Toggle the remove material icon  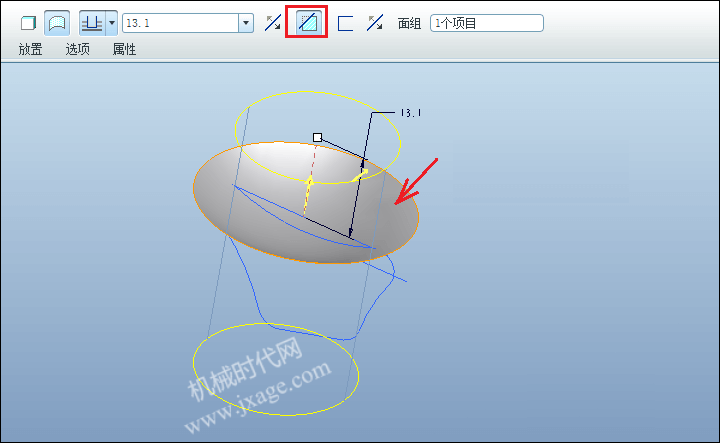click(307, 22)
